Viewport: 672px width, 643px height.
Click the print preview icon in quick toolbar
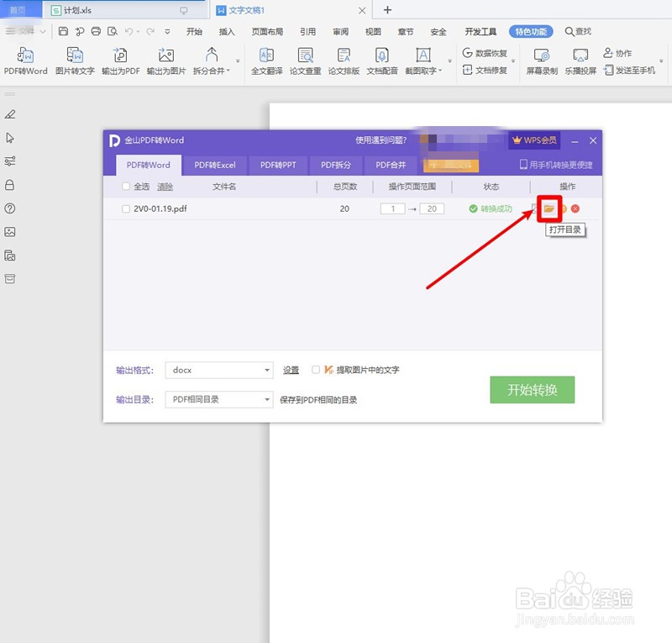tap(113, 31)
